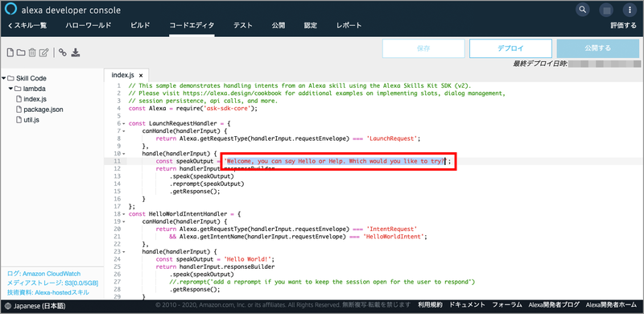Click the 評価する link
This screenshot has width=644, height=314.
pos(623,26)
